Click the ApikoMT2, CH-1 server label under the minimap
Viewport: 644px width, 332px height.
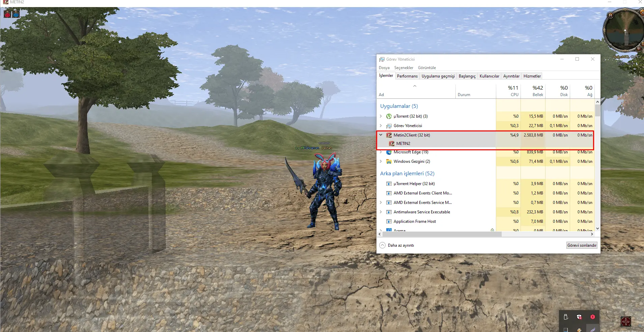626,57
